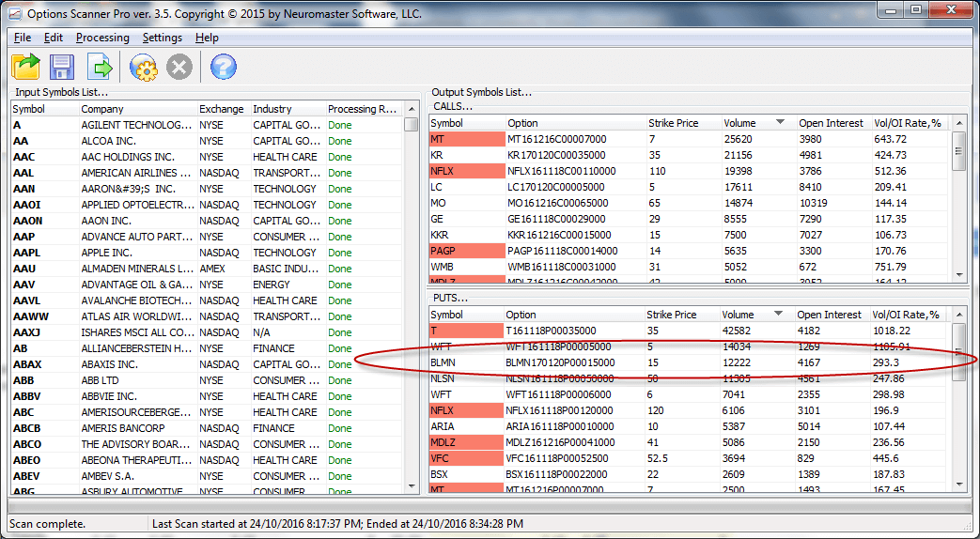Click the application icon in title bar
Screen dimensions: 980x539
tap(14, 12)
